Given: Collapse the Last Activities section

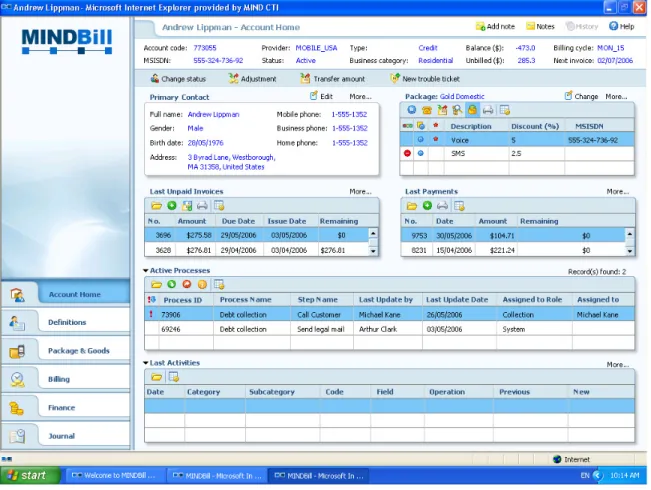Looking at the screenshot, I should click(x=146, y=363).
